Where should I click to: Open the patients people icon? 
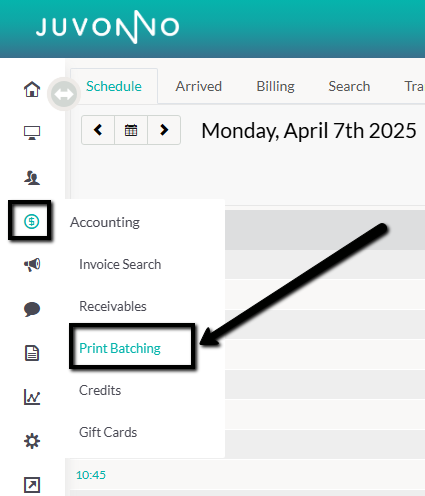coord(32,177)
